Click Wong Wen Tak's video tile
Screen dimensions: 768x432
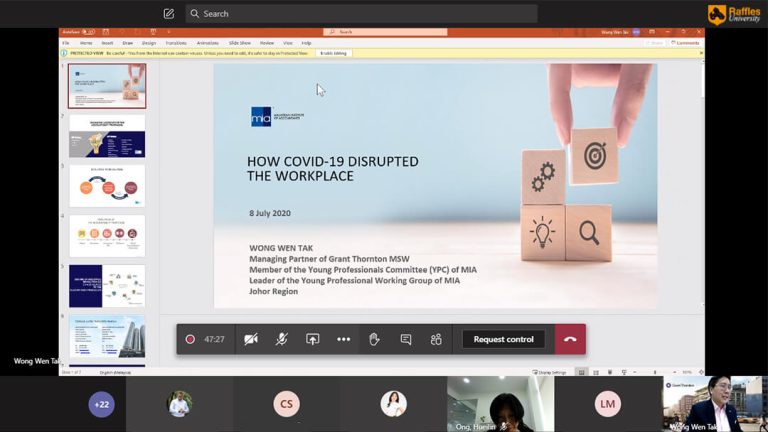coord(714,403)
